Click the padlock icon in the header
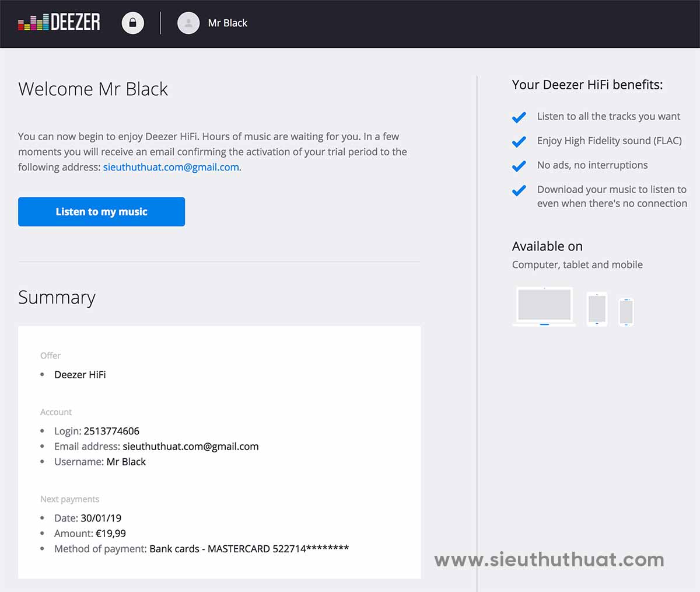 pyautogui.click(x=133, y=23)
